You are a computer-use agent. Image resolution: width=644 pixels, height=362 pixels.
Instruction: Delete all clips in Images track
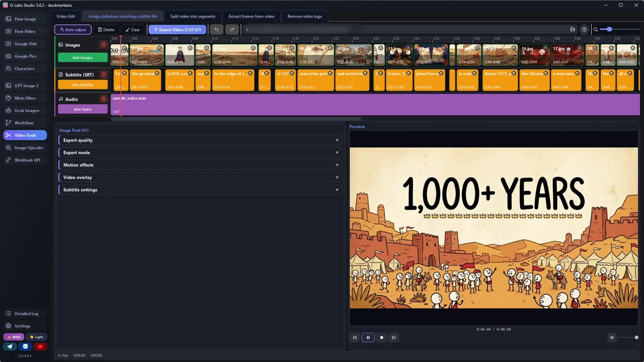[x=104, y=45]
